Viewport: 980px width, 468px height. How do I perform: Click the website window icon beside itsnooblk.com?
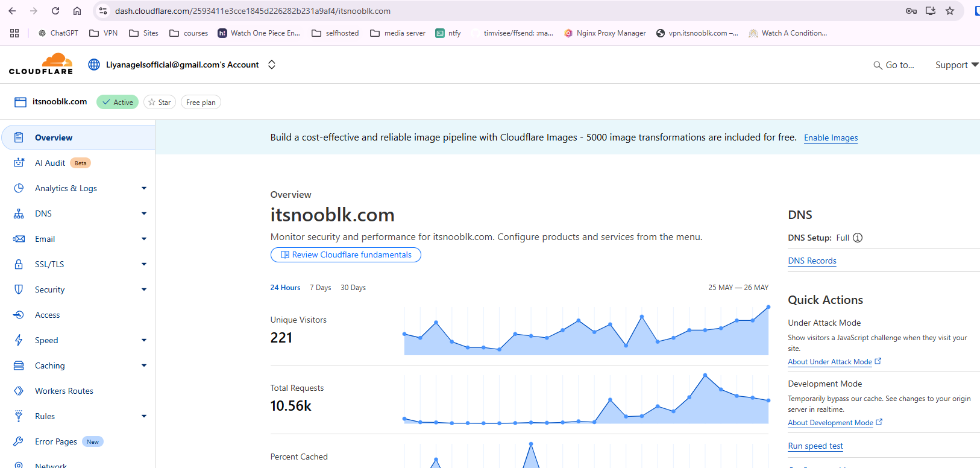[20, 102]
